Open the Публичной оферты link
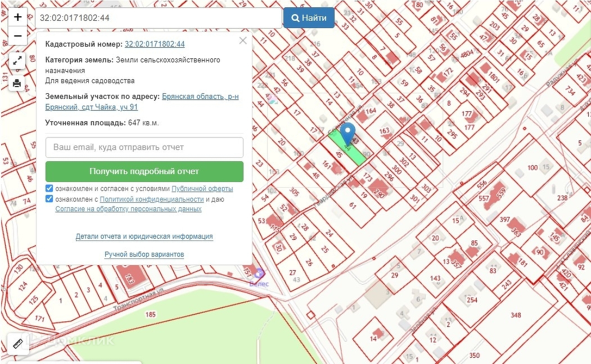 [x=202, y=189]
